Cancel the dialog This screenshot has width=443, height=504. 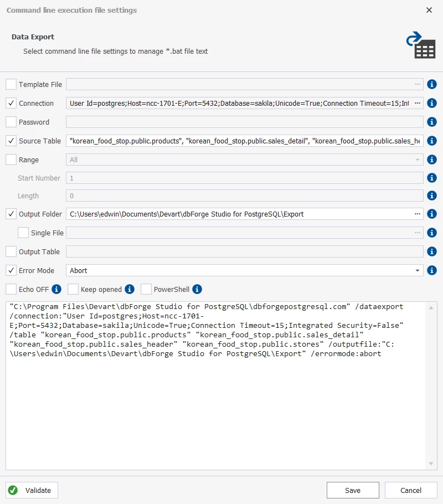click(411, 490)
